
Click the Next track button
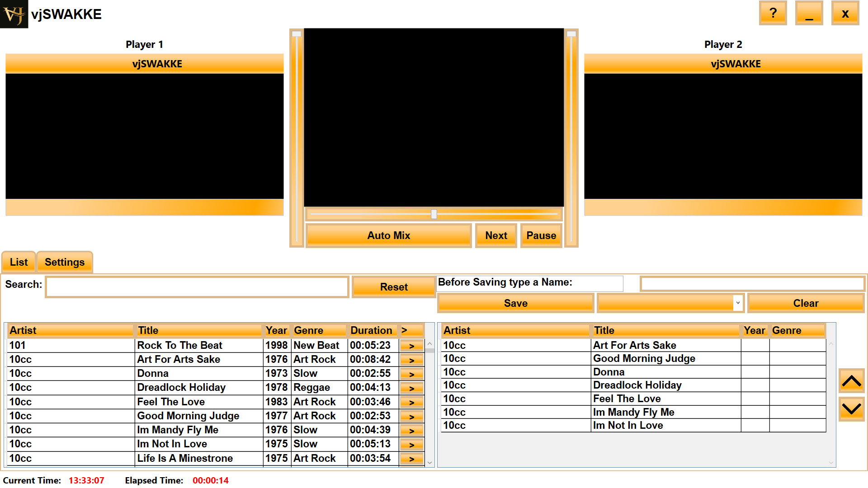(x=496, y=235)
